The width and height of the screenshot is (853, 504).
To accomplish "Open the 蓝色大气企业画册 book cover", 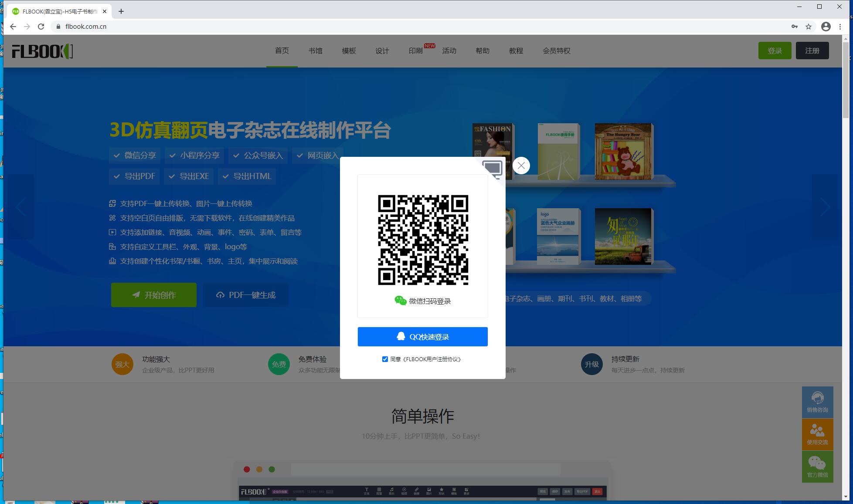I will pos(558,237).
